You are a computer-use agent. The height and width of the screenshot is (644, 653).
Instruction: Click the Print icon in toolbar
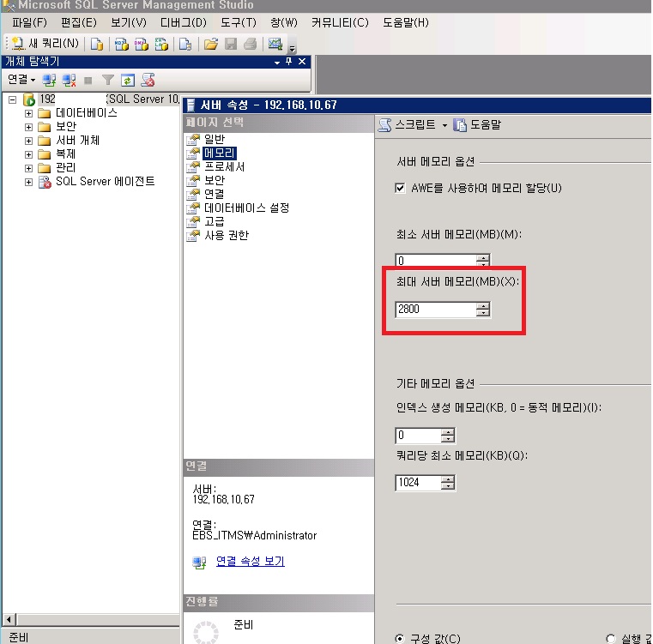pos(251,44)
